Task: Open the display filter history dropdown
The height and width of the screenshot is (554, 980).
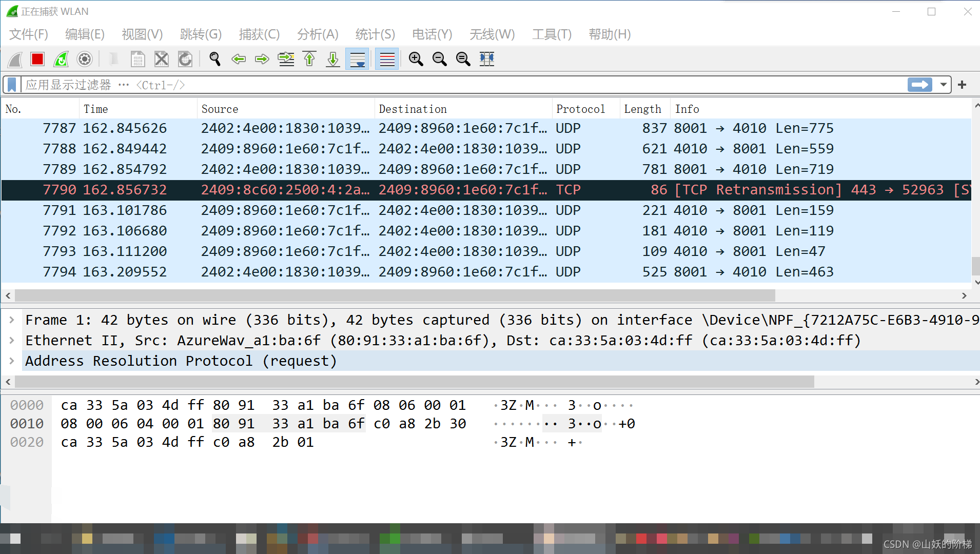Action: 944,85
